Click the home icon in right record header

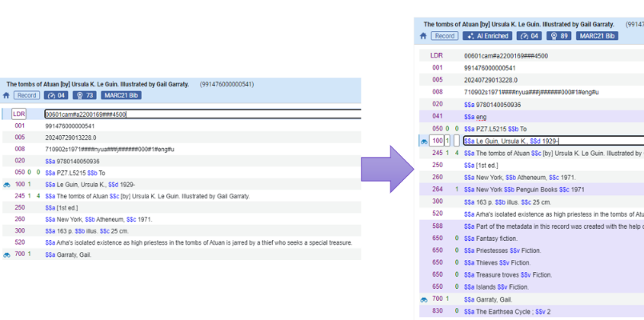pyautogui.click(x=423, y=36)
